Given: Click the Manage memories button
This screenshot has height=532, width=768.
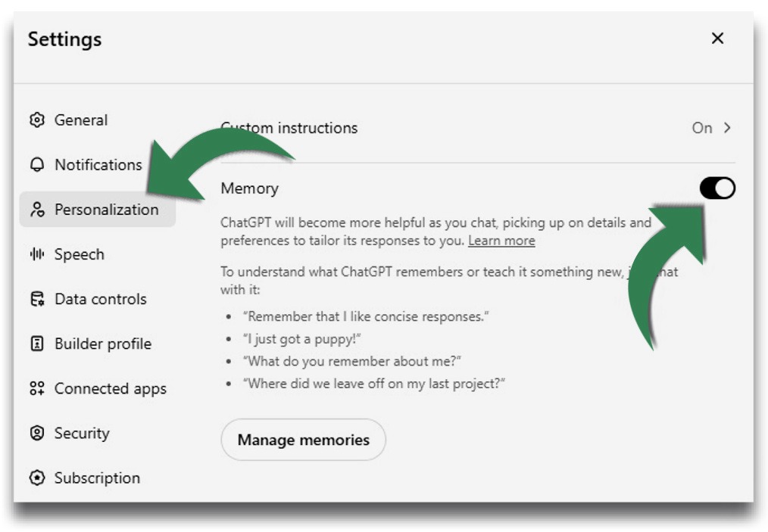Looking at the screenshot, I should tap(303, 440).
